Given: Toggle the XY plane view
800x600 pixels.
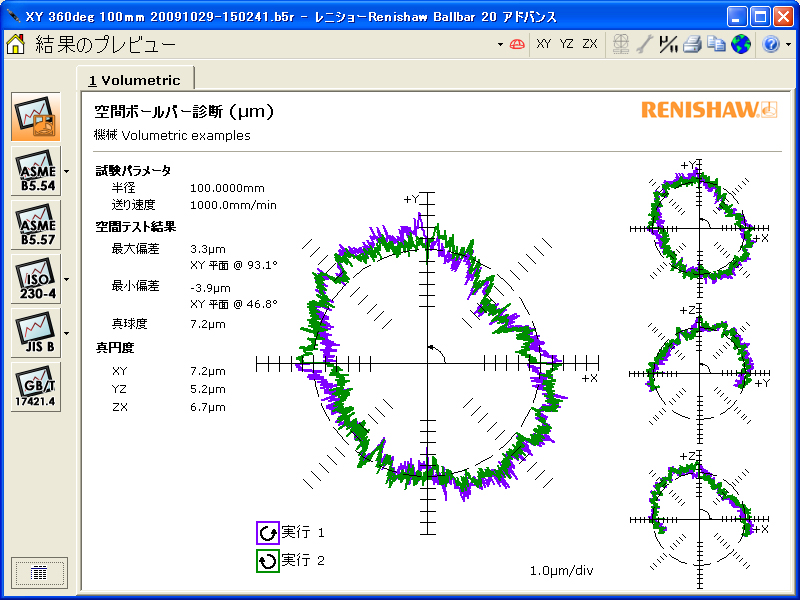Looking at the screenshot, I should (x=543, y=44).
